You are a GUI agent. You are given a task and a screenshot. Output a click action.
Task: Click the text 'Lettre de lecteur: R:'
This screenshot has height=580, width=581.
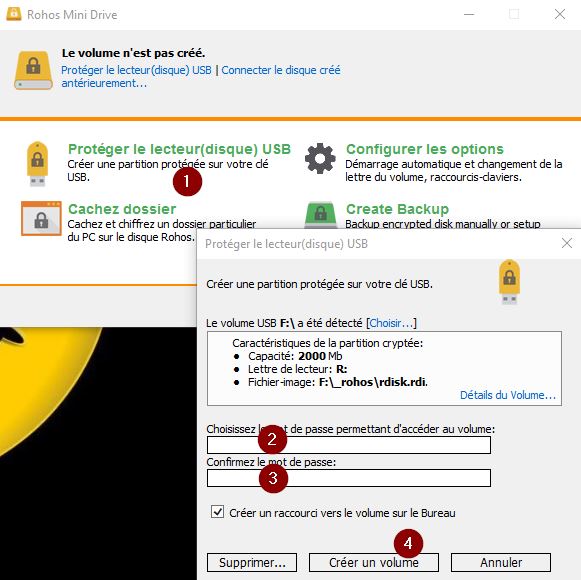(x=298, y=369)
